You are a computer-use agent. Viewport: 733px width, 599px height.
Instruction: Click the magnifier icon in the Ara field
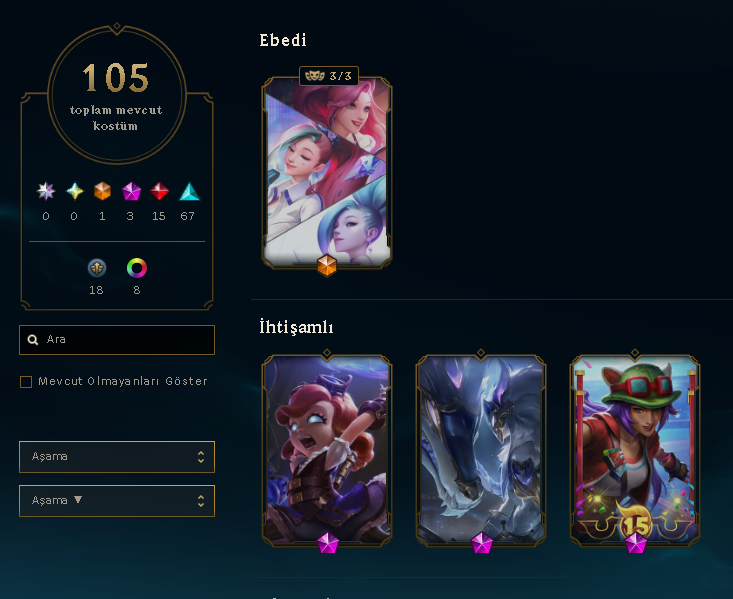(33, 339)
